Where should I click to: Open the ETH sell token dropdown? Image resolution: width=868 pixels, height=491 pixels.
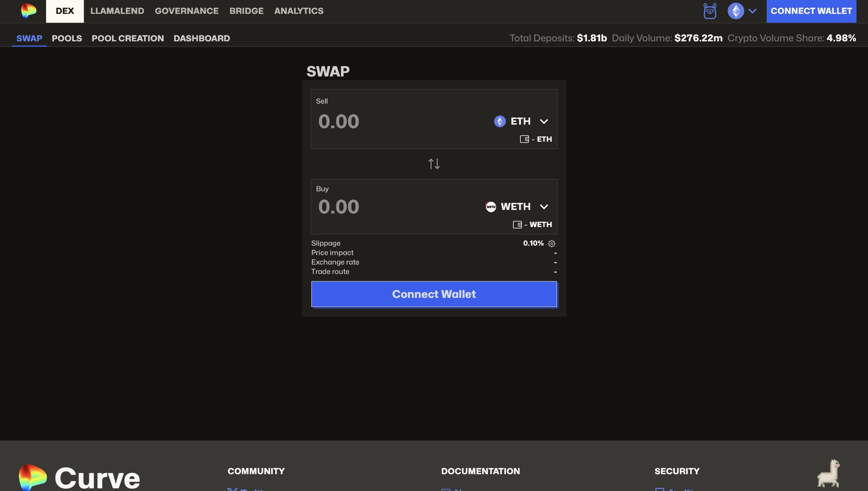click(521, 121)
